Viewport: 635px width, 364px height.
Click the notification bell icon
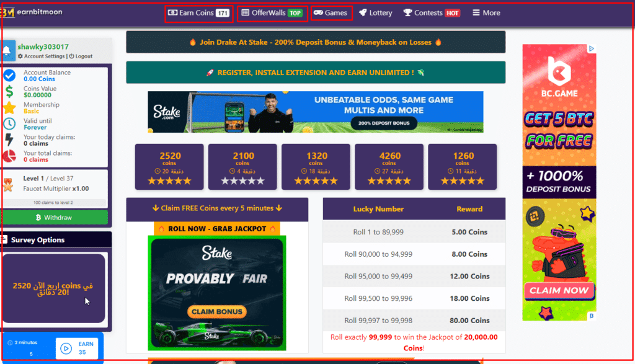(7, 51)
